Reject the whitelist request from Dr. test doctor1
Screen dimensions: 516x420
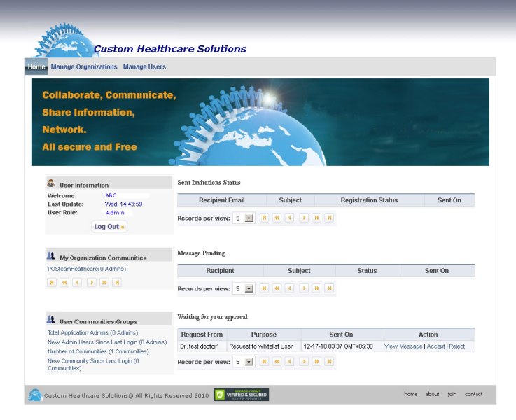tap(456, 346)
